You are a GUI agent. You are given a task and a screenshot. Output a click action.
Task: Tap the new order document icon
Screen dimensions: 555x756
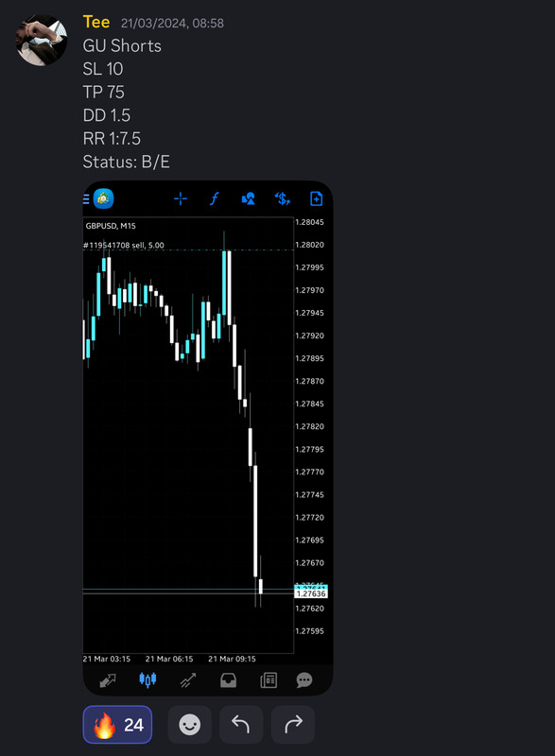point(317,198)
